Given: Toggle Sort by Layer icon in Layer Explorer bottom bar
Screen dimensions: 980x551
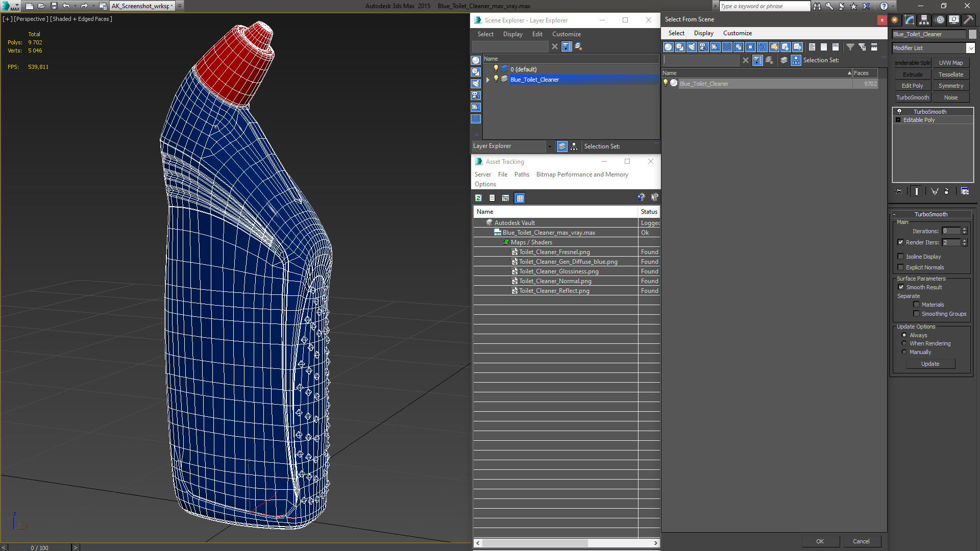Looking at the screenshot, I should coord(562,146).
